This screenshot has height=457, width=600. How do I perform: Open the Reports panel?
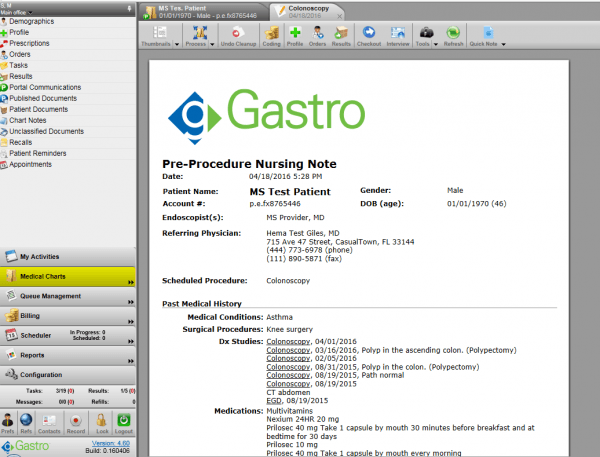(68, 355)
